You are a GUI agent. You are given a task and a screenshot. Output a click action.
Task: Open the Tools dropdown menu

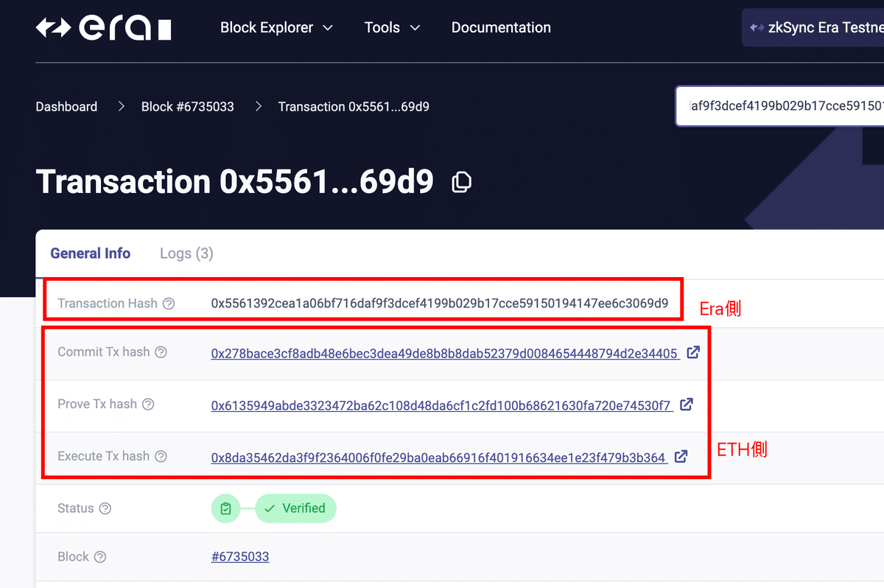(391, 27)
